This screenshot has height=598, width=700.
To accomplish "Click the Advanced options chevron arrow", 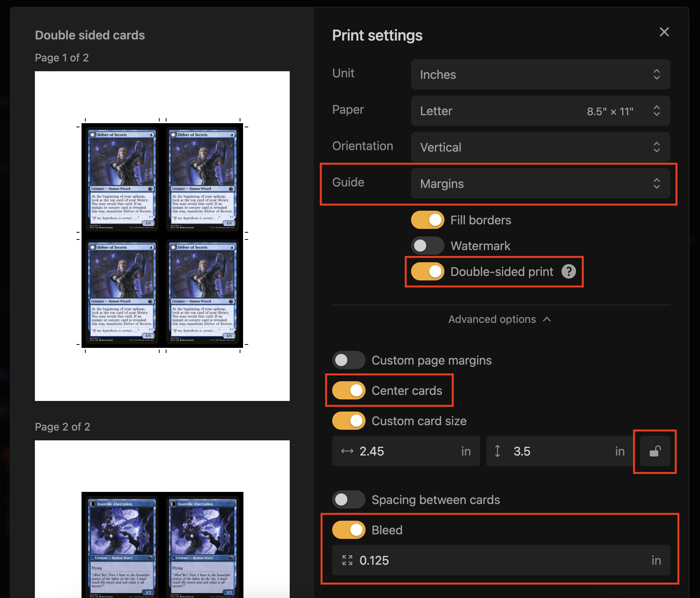I will click(x=546, y=319).
